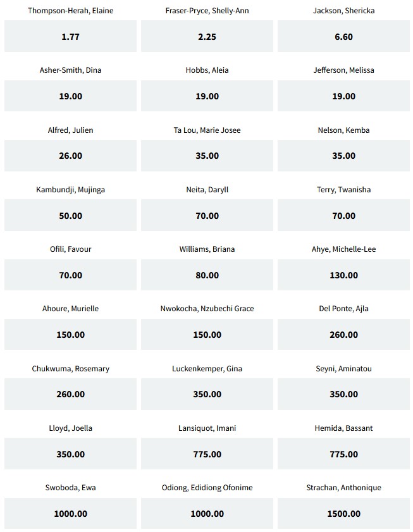This screenshot has width=413, height=532.
Task: Click Fraser-Pryce, Shelly-Ann 2.25 odds button
Action: click(x=207, y=37)
